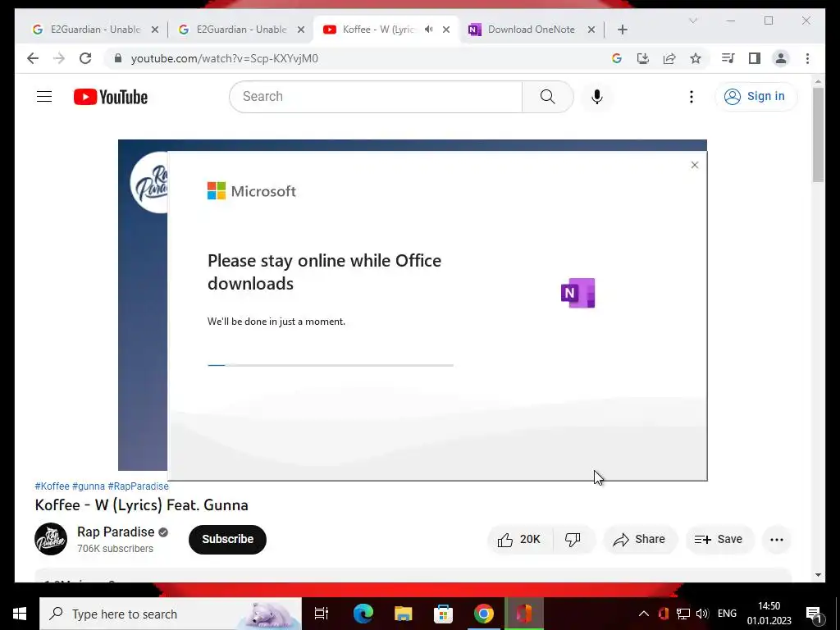Subscribe to Rap Paradise channel

(x=227, y=540)
